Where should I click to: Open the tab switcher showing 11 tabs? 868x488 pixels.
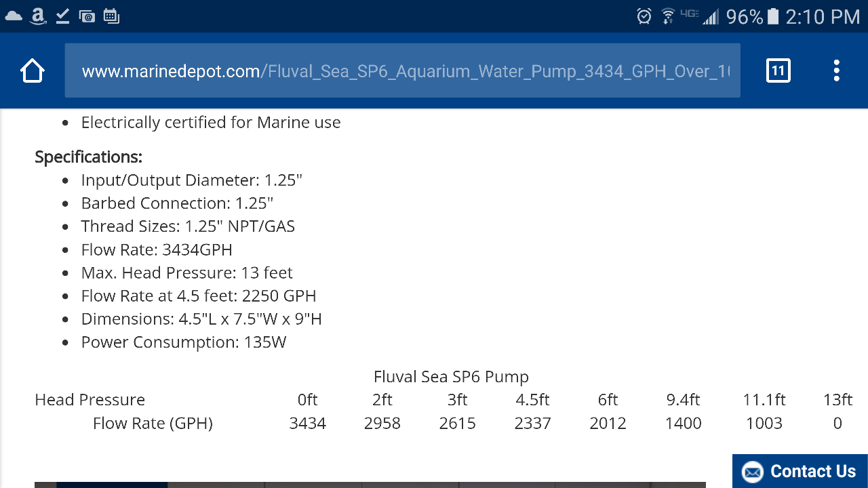[x=778, y=70]
